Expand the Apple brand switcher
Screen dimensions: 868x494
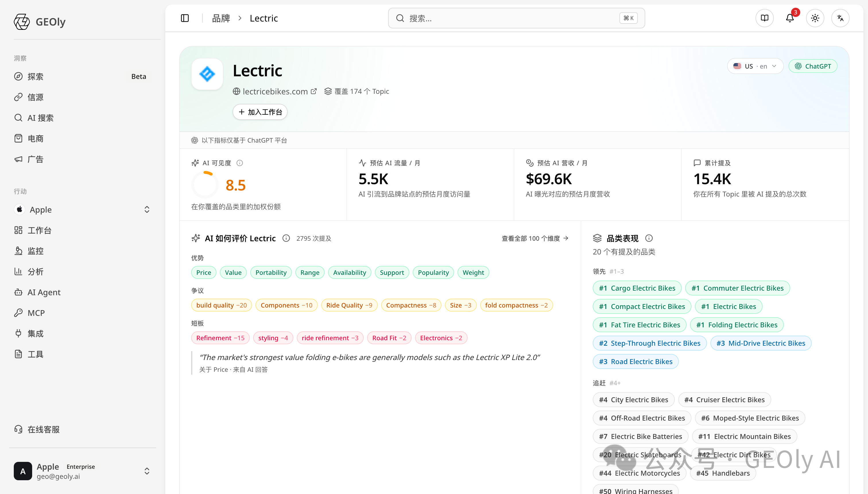[82, 210]
